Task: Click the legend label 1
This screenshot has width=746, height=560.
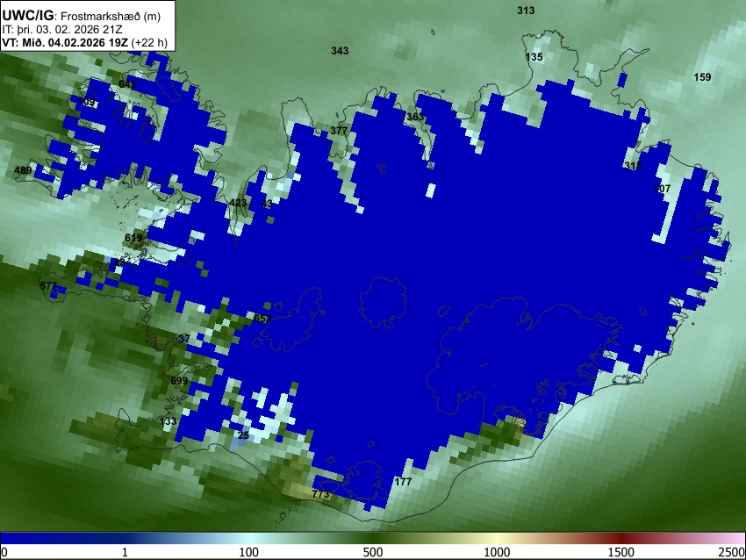Action: tap(125, 552)
